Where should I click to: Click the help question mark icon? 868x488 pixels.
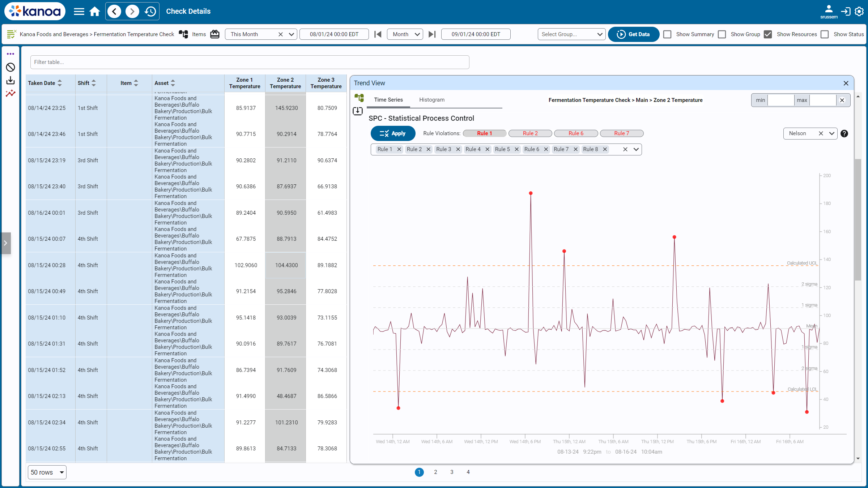point(844,133)
